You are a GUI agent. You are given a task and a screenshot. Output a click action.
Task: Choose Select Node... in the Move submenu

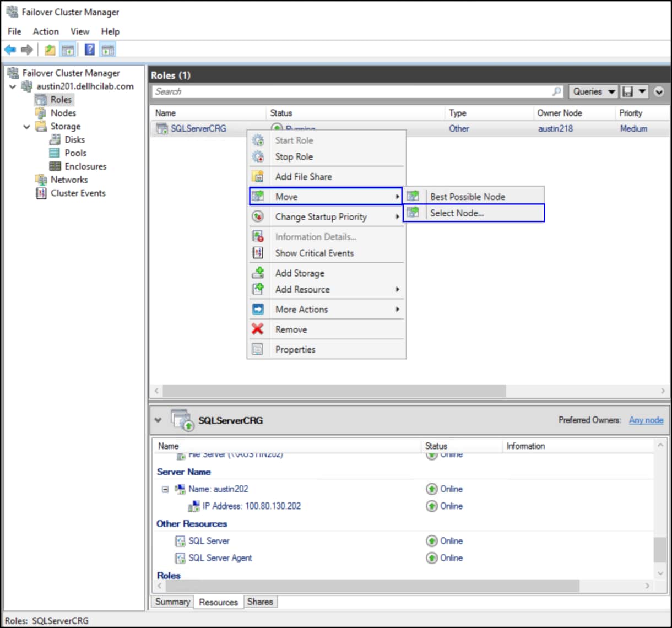click(x=474, y=213)
